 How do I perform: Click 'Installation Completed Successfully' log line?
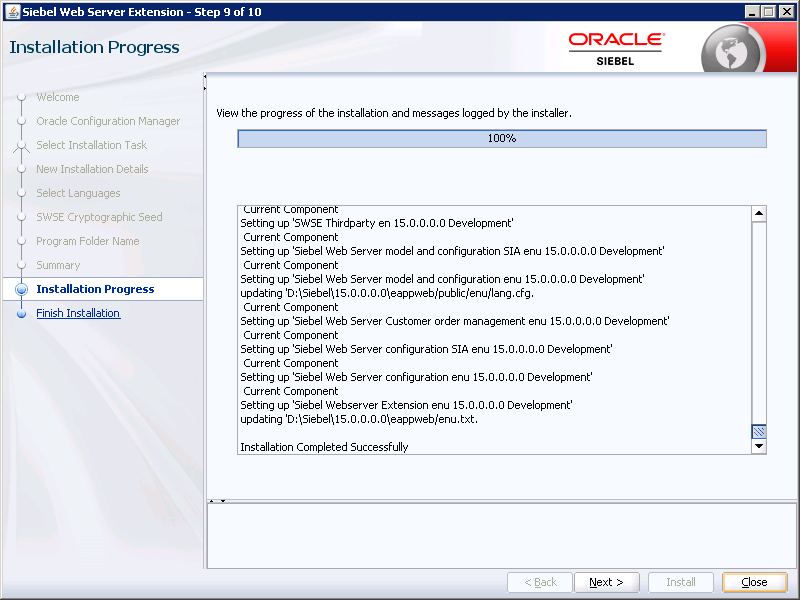pos(324,447)
